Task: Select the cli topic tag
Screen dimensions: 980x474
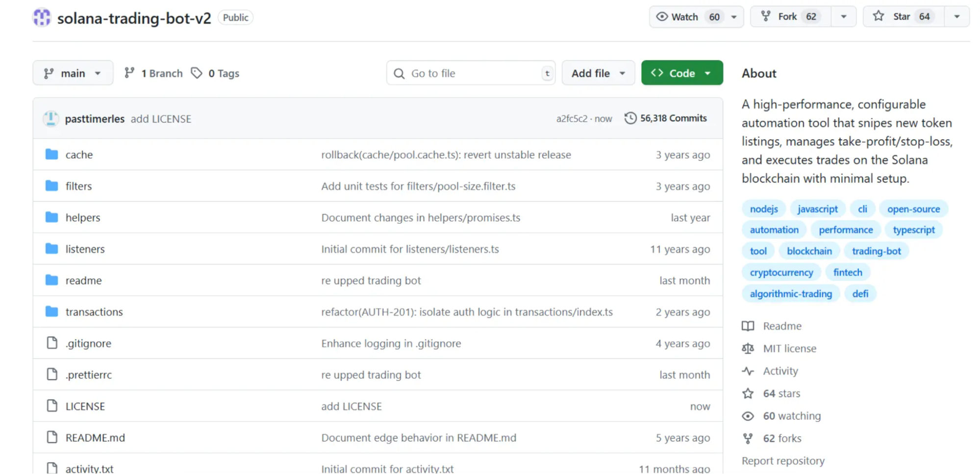Action: (862, 209)
